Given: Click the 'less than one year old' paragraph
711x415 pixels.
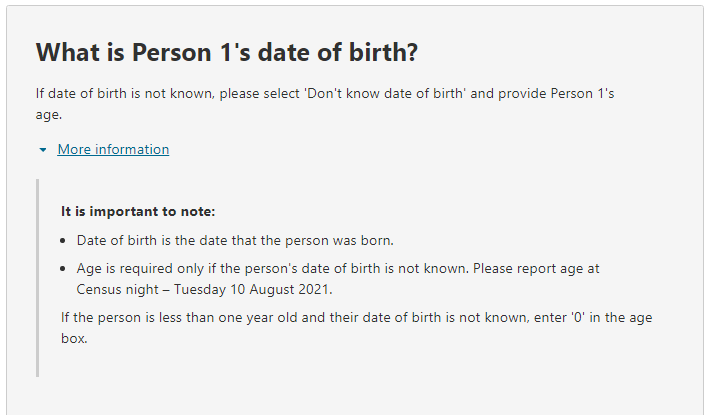Looking at the screenshot, I should (x=356, y=327).
